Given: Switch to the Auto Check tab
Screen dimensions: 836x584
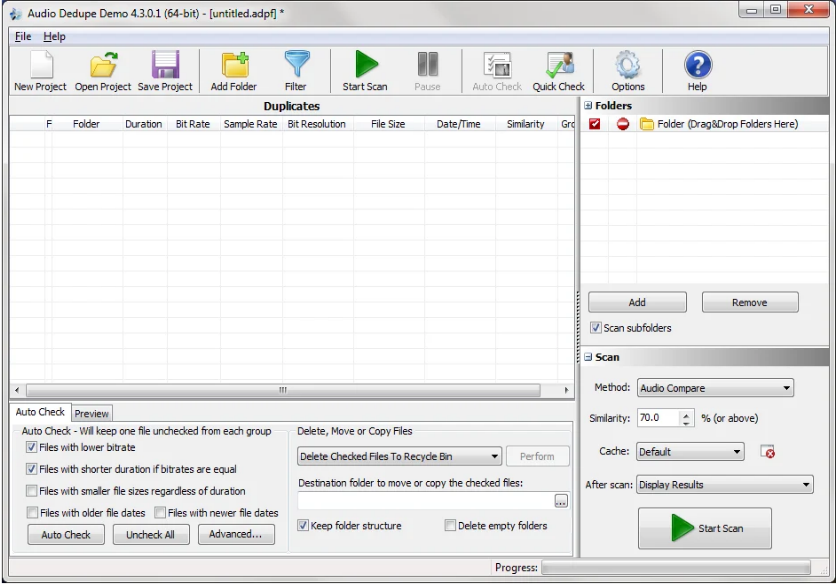Looking at the screenshot, I should (40, 412).
